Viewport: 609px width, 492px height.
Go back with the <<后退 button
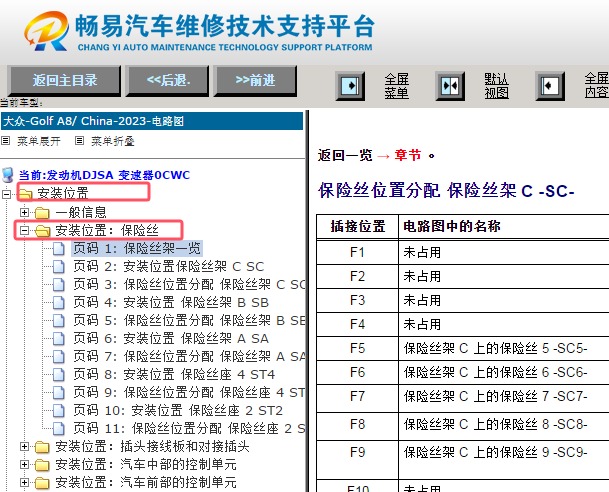point(168,80)
